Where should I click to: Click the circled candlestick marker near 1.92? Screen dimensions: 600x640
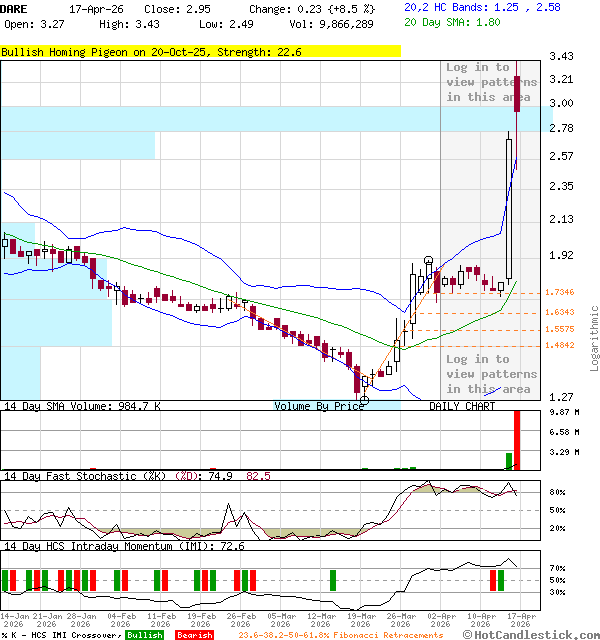[x=428, y=260]
